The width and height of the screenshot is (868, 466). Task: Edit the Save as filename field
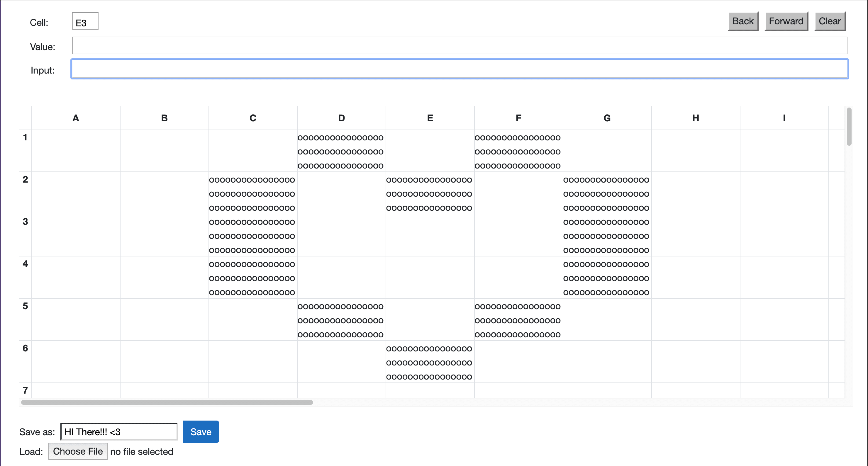pyautogui.click(x=118, y=432)
